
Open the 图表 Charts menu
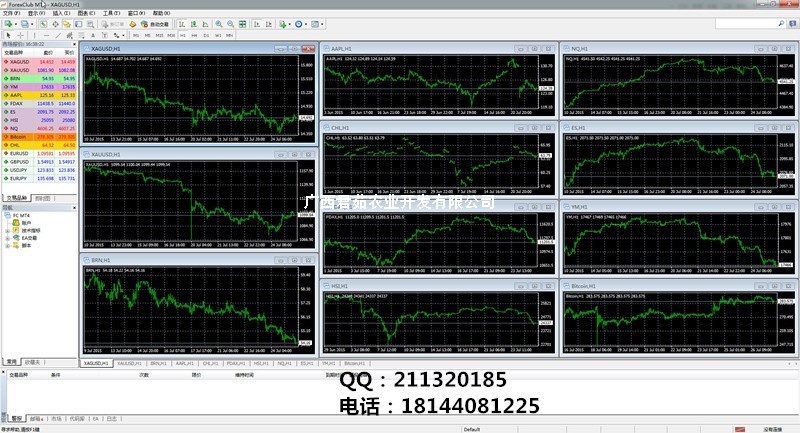point(86,13)
